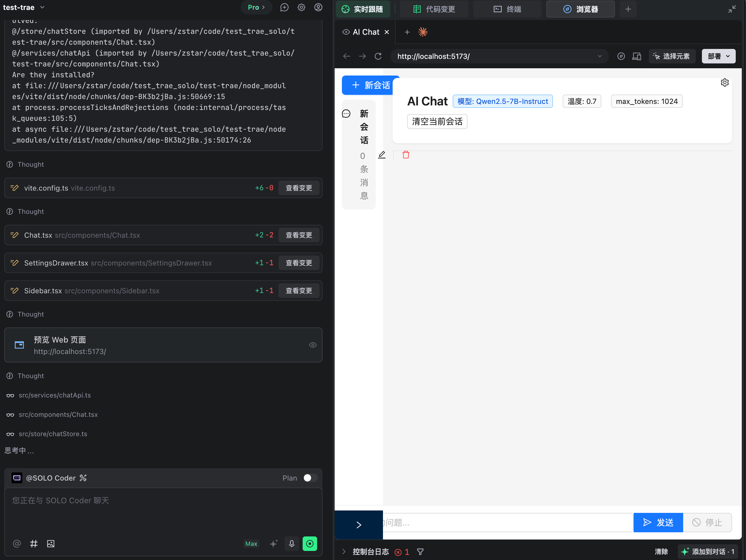Expand the 控制台日志 console panel
Viewport: 746px width, 560px height.
pos(344,552)
